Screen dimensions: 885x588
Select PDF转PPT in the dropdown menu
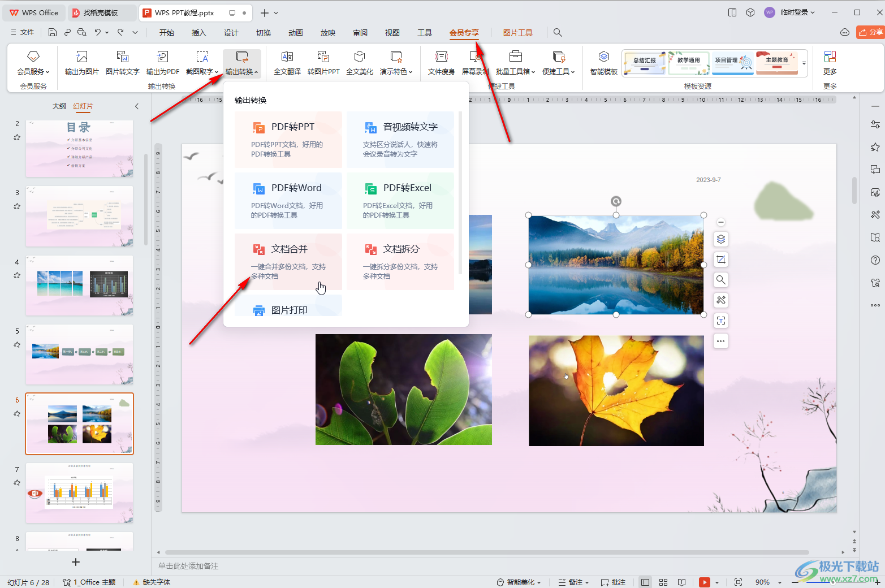288,140
